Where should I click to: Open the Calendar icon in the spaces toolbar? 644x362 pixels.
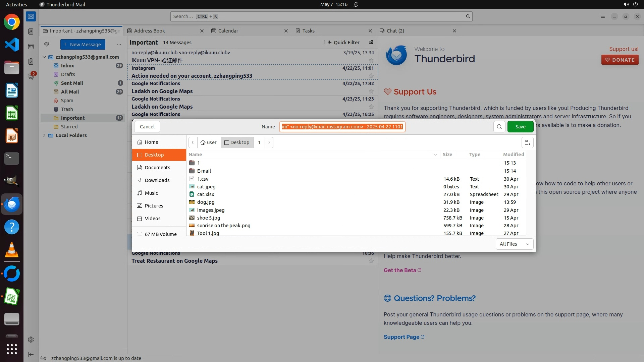(x=31, y=47)
